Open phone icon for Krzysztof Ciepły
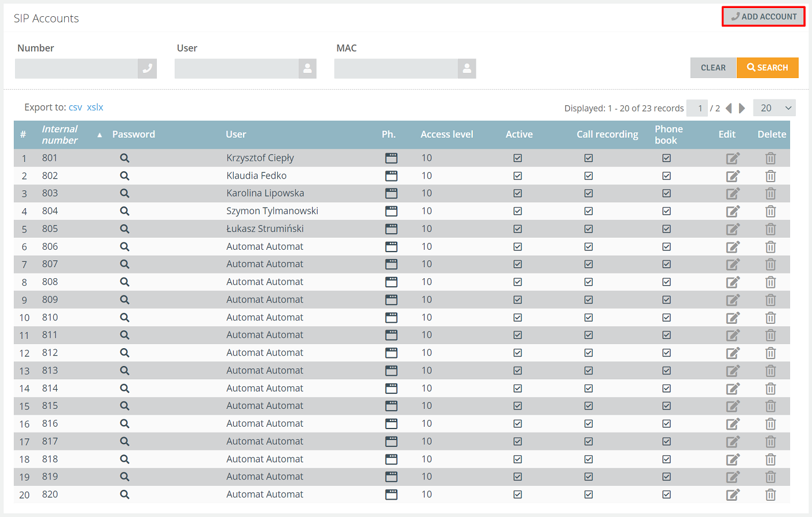812x517 pixels. pyautogui.click(x=391, y=158)
